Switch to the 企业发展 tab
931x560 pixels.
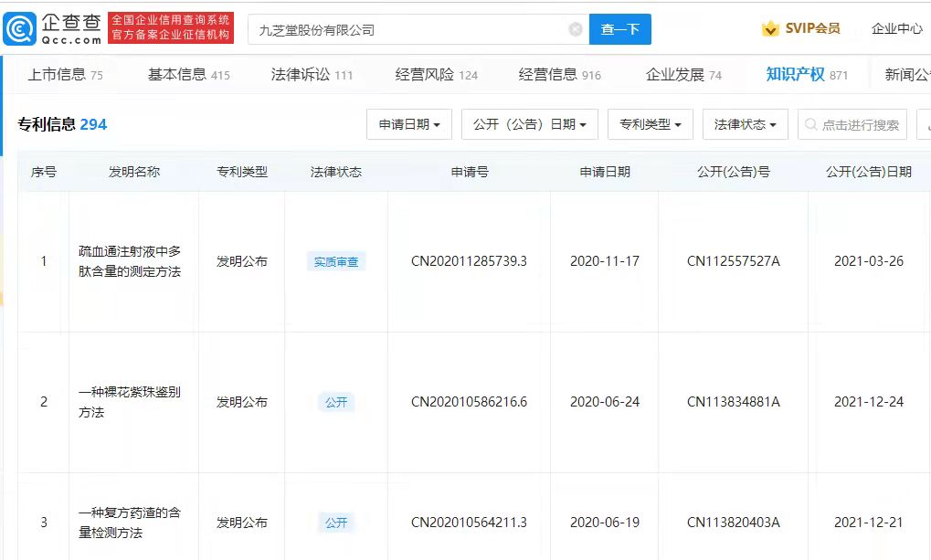(683, 74)
